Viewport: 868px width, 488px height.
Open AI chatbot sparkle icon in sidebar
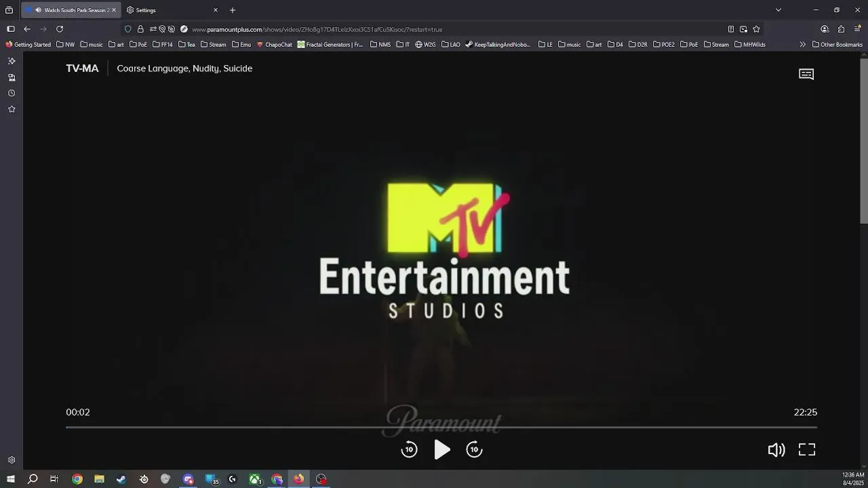pyautogui.click(x=12, y=61)
